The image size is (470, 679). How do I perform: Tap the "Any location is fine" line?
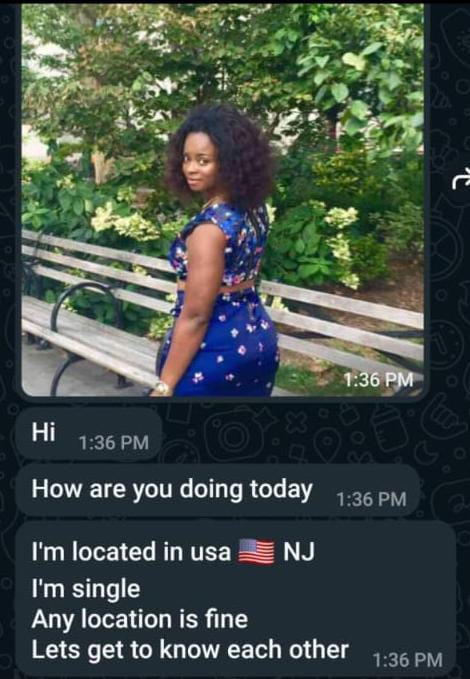(x=139, y=619)
